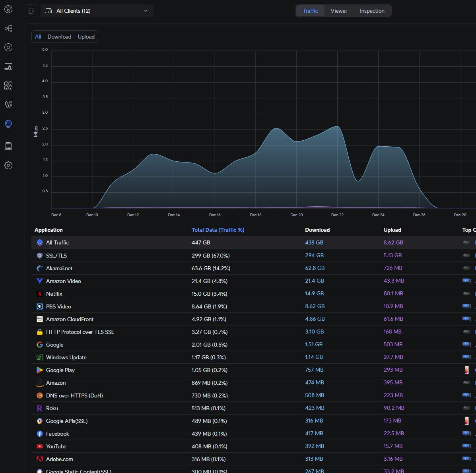Click the Adobe.com icon

pyautogui.click(x=39, y=459)
